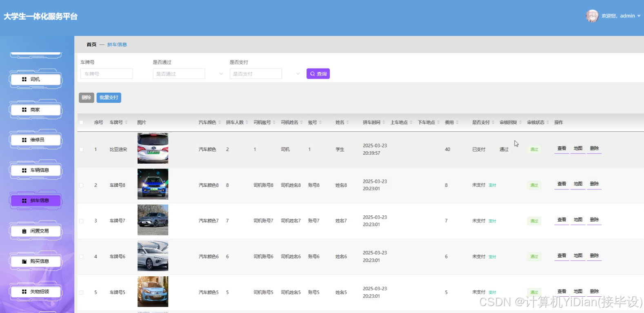Sort by 车牌号 column arrows
Image resolution: width=644 pixels, height=313 pixels.
126,122
